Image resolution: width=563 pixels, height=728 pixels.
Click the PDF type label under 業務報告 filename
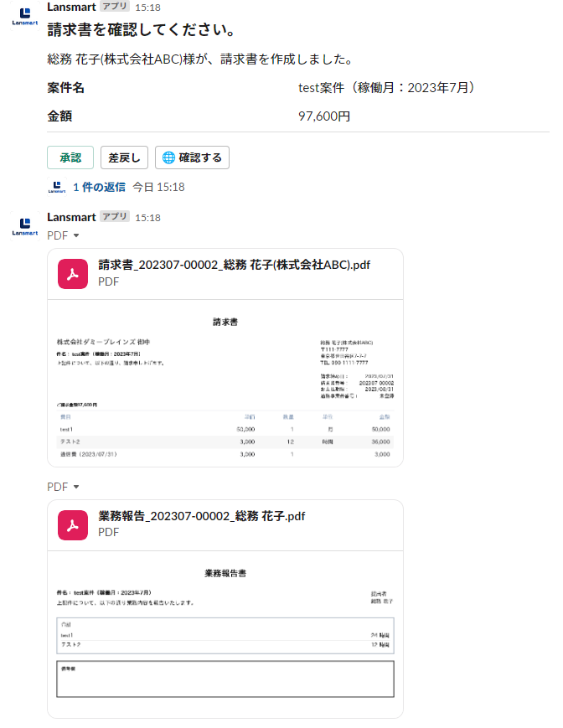pyautogui.click(x=109, y=532)
